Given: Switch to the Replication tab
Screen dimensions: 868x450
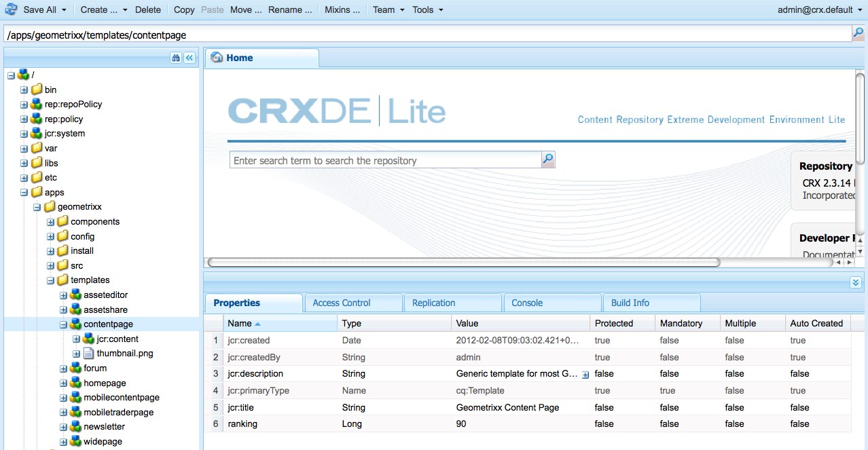Looking at the screenshot, I should point(452,303).
